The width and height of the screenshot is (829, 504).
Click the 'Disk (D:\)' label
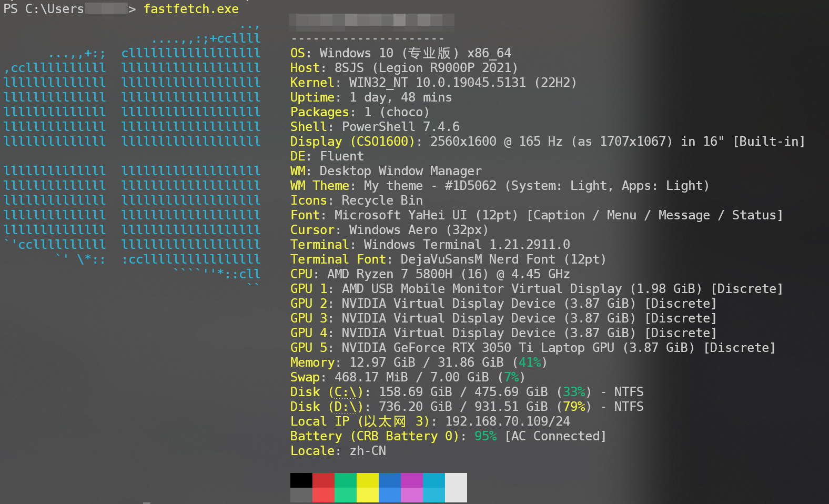[x=327, y=407]
